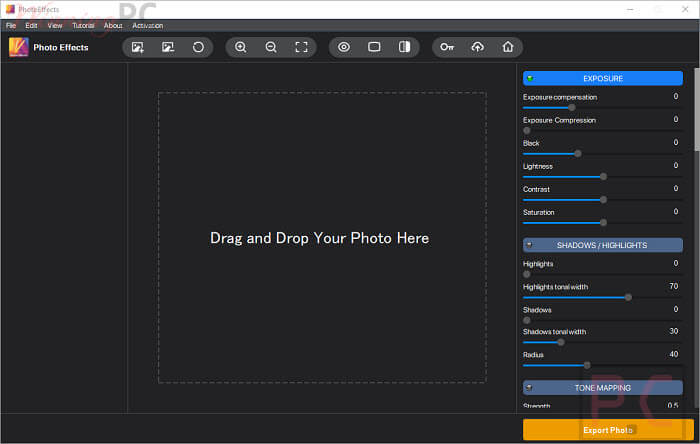Click the key activation icon
Image resolution: width=700 pixels, height=444 pixels.
pyautogui.click(x=447, y=47)
